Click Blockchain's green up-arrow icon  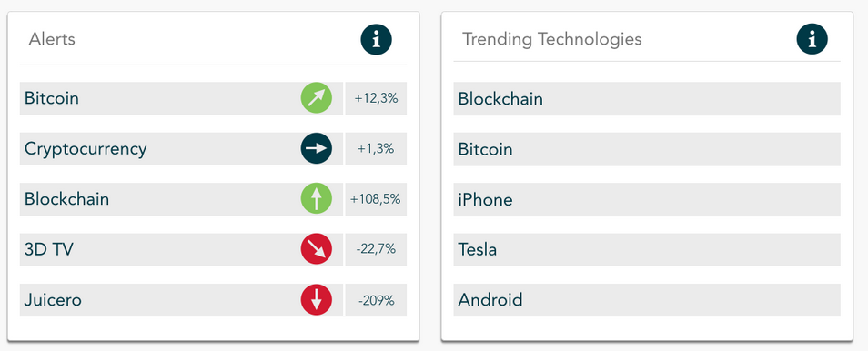pyautogui.click(x=316, y=199)
